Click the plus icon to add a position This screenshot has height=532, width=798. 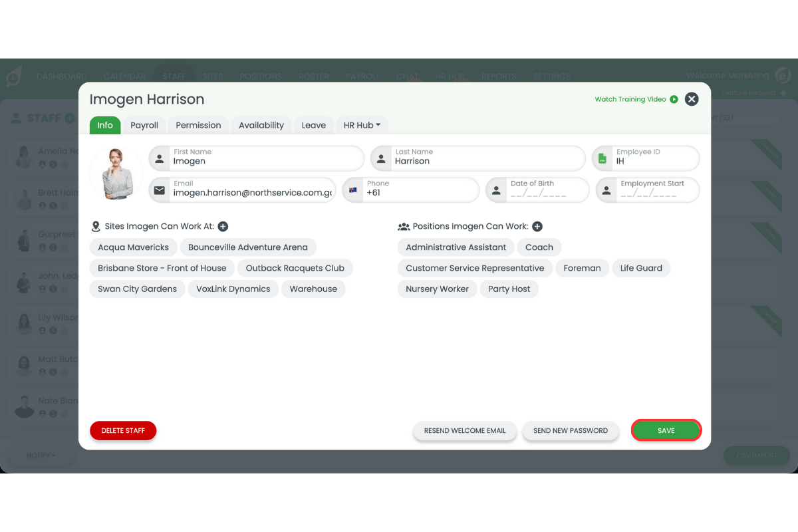537,226
